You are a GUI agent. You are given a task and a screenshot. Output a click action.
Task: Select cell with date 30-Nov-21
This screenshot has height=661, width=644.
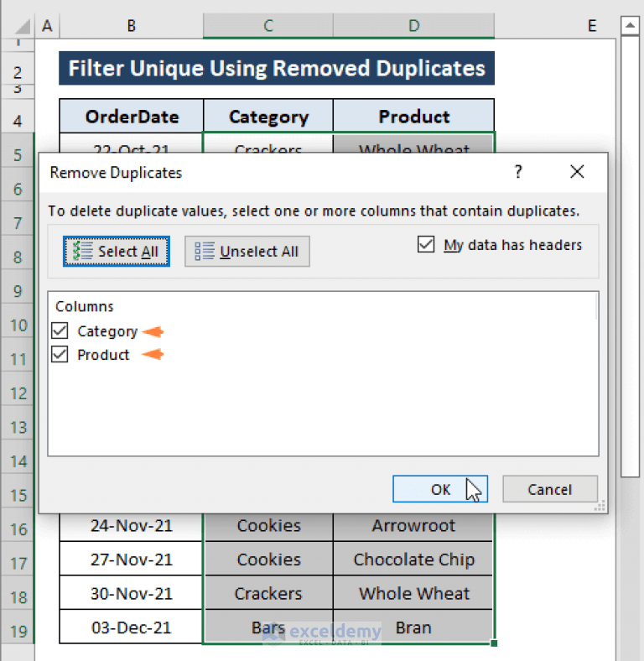[x=132, y=594]
